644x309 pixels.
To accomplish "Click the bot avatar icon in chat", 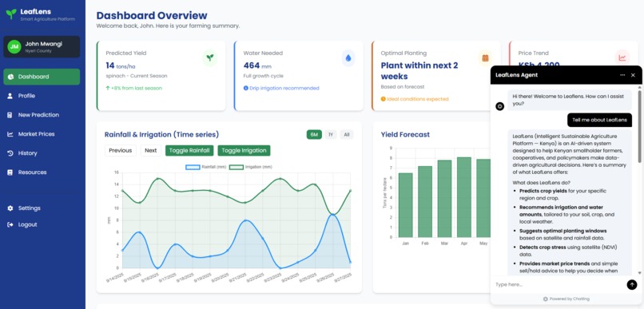I will (x=500, y=106).
